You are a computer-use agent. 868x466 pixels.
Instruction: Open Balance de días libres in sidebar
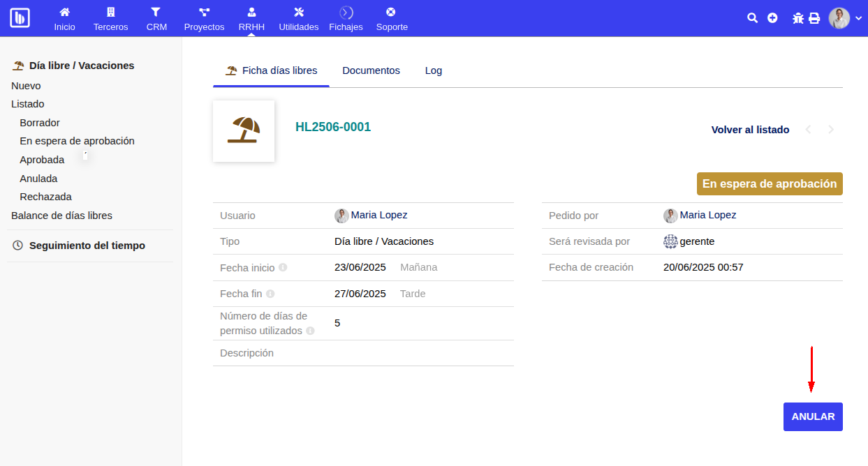pos(61,216)
